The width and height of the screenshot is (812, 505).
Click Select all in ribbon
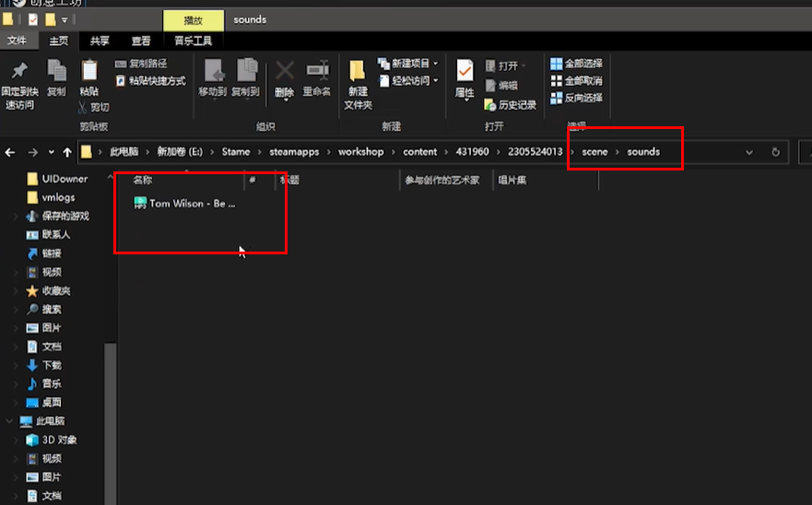576,64
